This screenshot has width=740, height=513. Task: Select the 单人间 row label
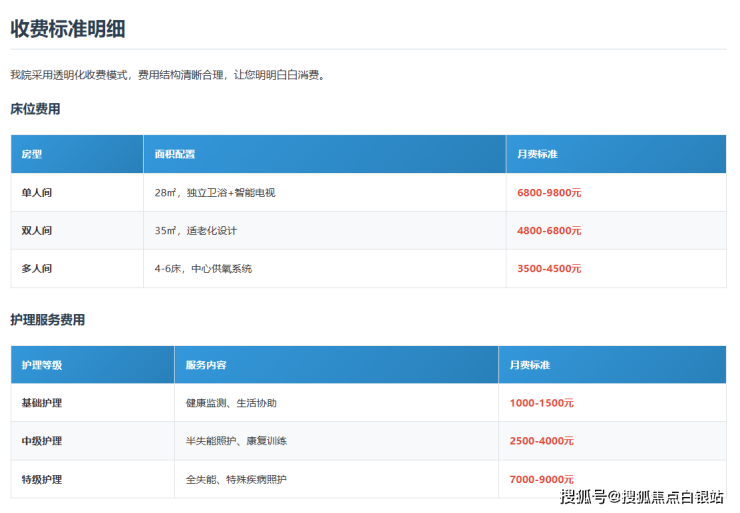[x=37, y=192]
